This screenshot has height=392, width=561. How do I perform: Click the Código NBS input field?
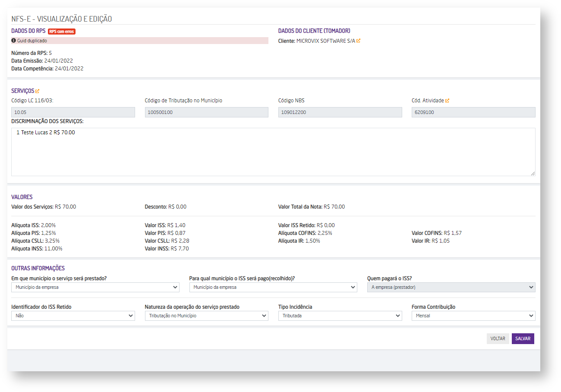[340, 112]
